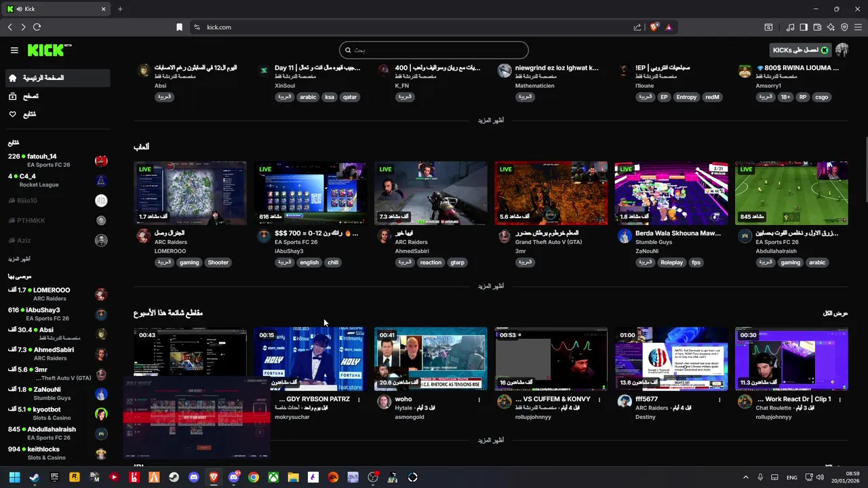Open Abdullahalraish EA Sports FC stream thumbnail
This screenshot has width=868, height=488.
point(791,192)
